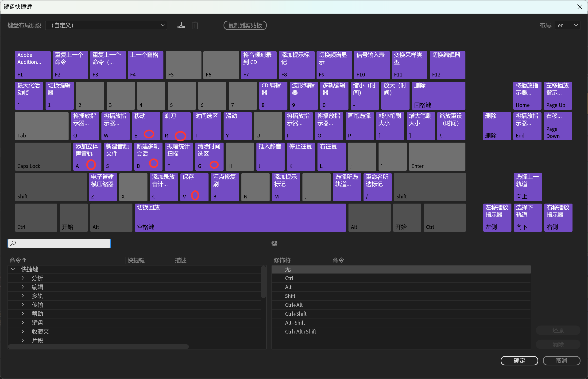
Task: Click the delete preset trash icon
Action: point(195,25)
